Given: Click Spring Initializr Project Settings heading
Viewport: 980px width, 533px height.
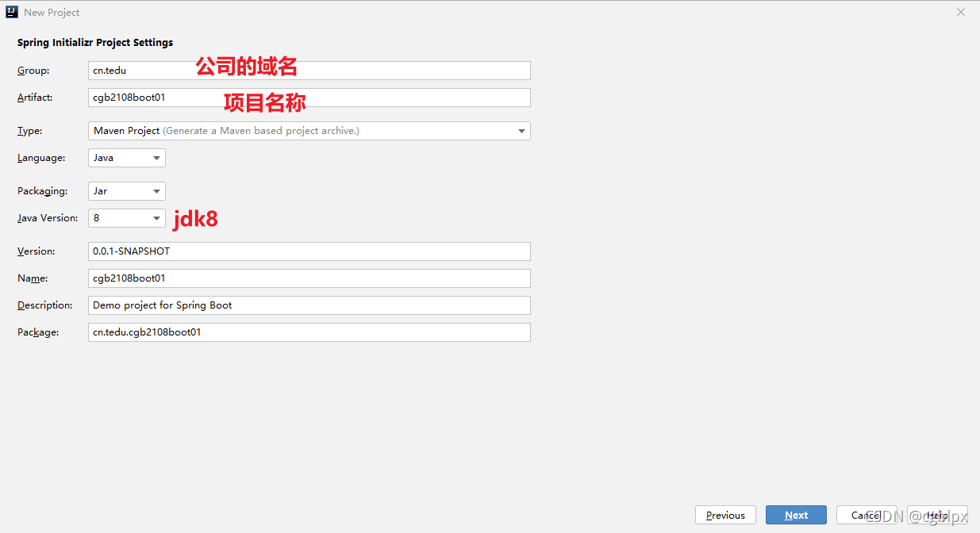Looking at the screenshot, I should 95,43.
